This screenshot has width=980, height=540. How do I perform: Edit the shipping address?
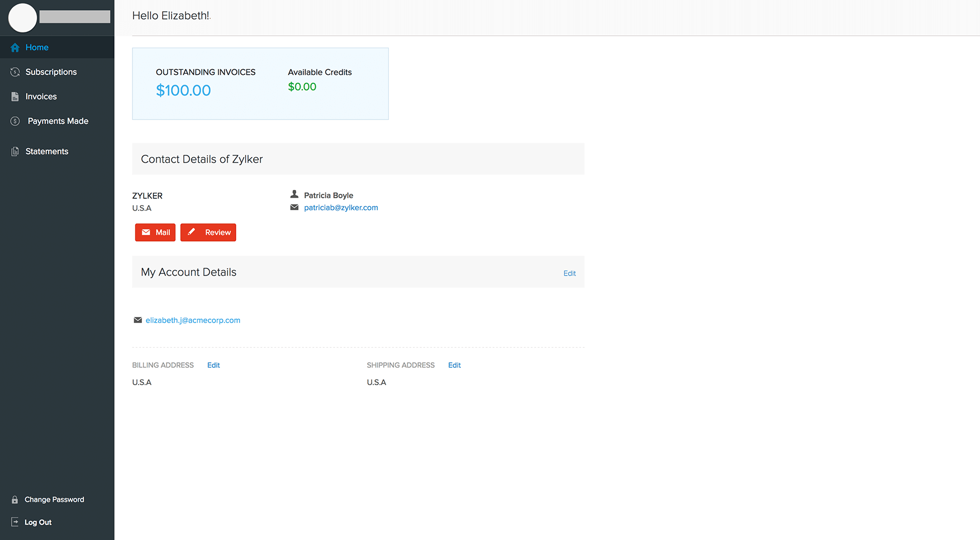click(x=454, y=365)
